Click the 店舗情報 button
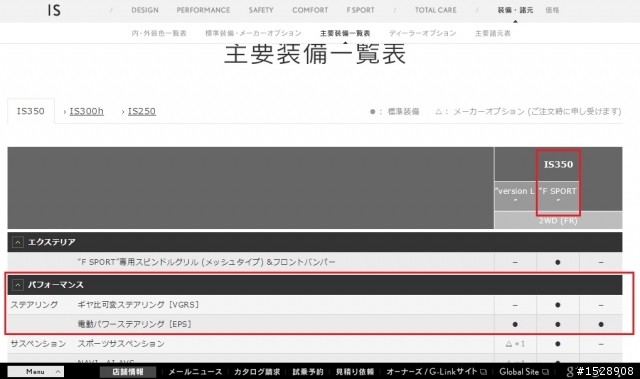 (x=128, y=372)
